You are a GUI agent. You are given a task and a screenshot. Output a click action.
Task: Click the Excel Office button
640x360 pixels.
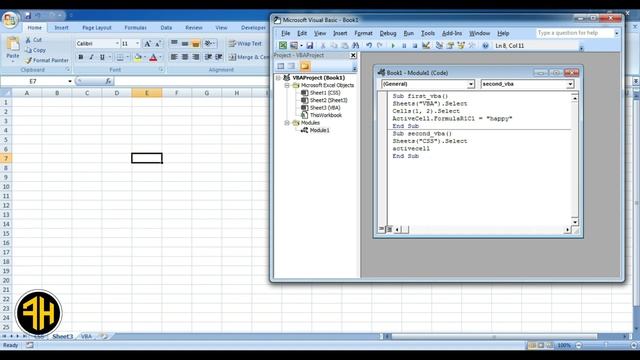(10, 20)
